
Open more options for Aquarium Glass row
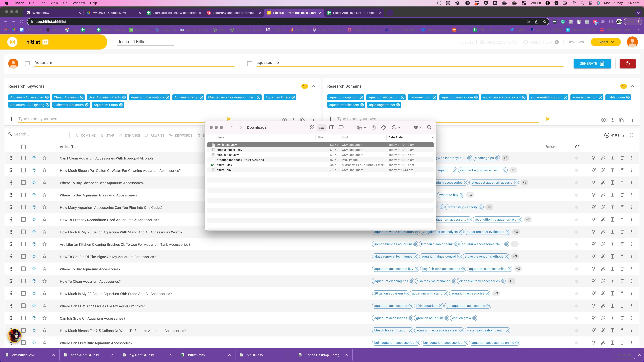tap(632, 195)
